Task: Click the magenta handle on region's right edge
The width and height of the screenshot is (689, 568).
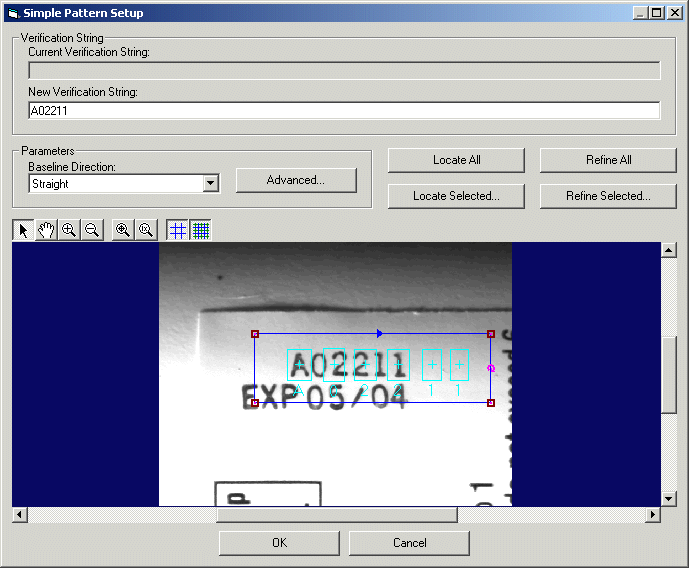Action: (x=490, y=368)
